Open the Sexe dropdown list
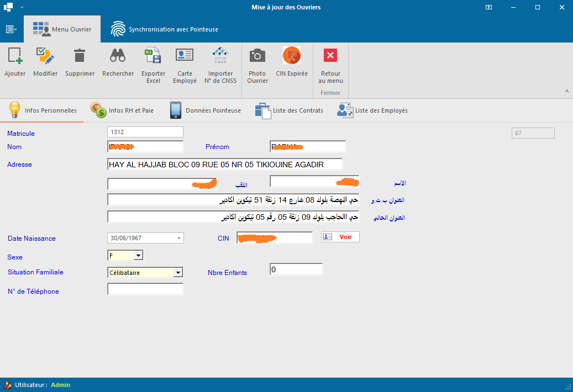Image resolution: width=573 pixels, height=392 pixels. click(138, 255)
